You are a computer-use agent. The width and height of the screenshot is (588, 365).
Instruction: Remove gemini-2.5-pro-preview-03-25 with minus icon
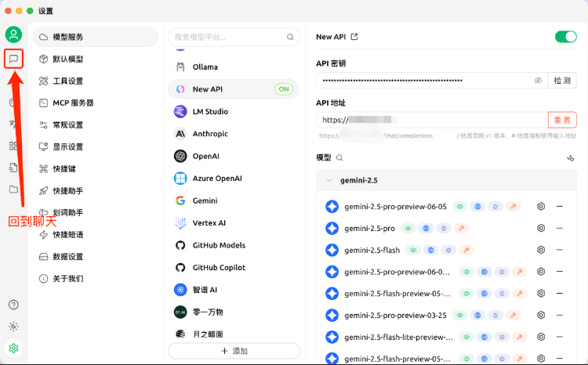560,315
